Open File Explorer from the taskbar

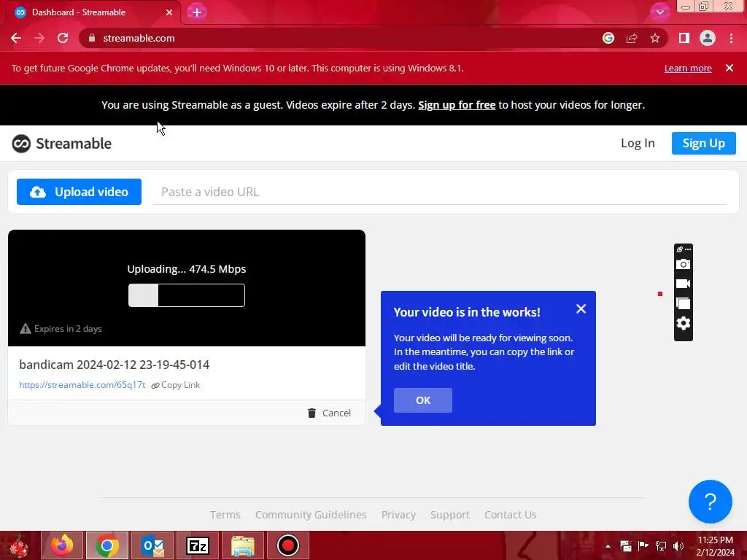(x=242, y=545)
